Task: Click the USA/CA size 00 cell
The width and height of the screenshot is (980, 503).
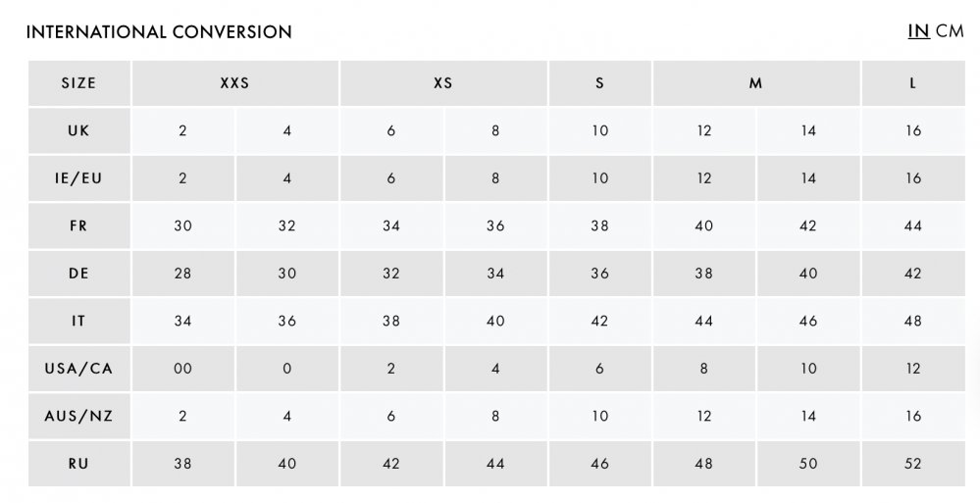Action: [183, 369]
